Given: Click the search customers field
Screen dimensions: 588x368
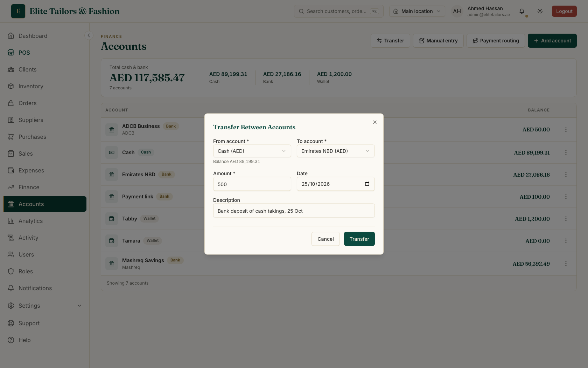Looking at the screenshot, I should tap(339, 11).
